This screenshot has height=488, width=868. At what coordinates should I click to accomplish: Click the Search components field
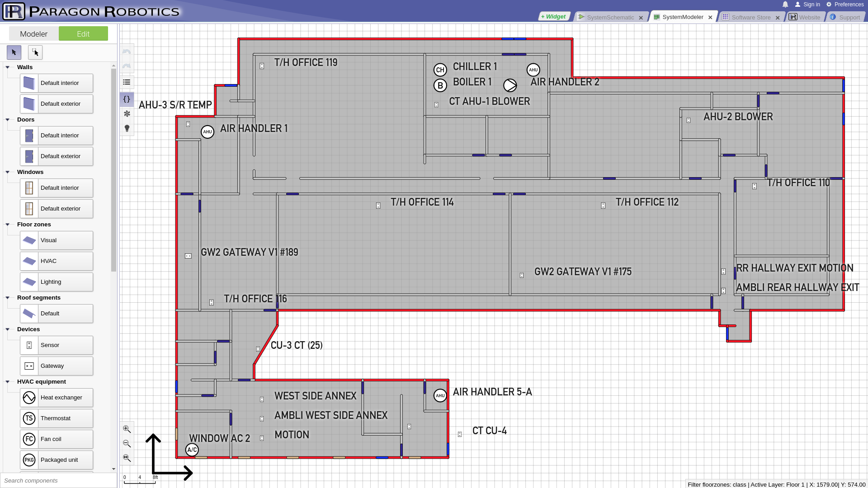[x=59, y=480]
